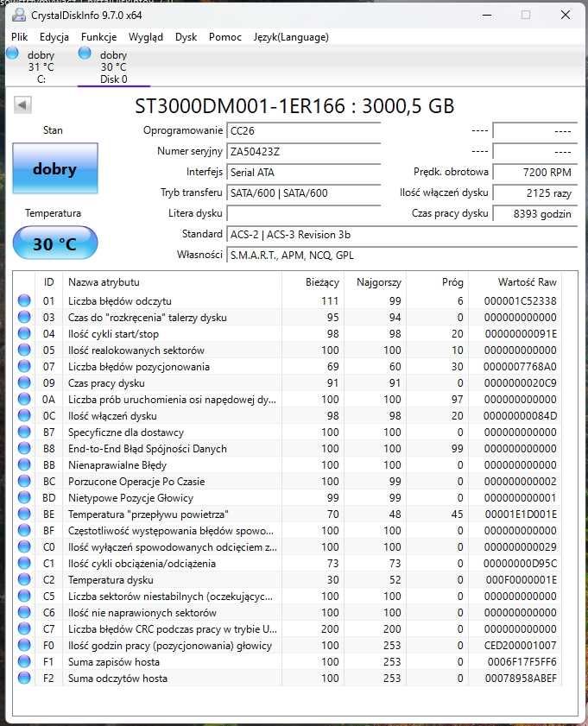Click the status orb for attribute 05
This screenshot has height=726, width=588.
coord(24,350)
